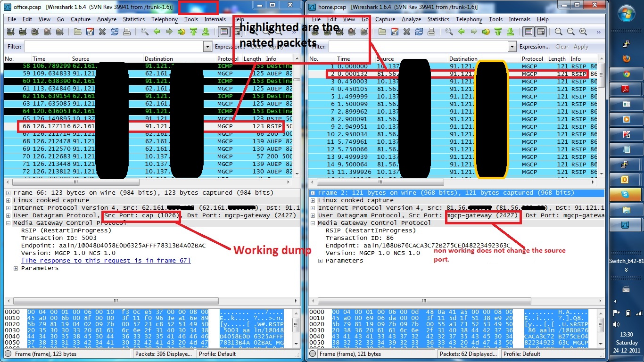Restart the capture in office.pcap window
The image size is (644, 362).
click(x=59, y=32)
